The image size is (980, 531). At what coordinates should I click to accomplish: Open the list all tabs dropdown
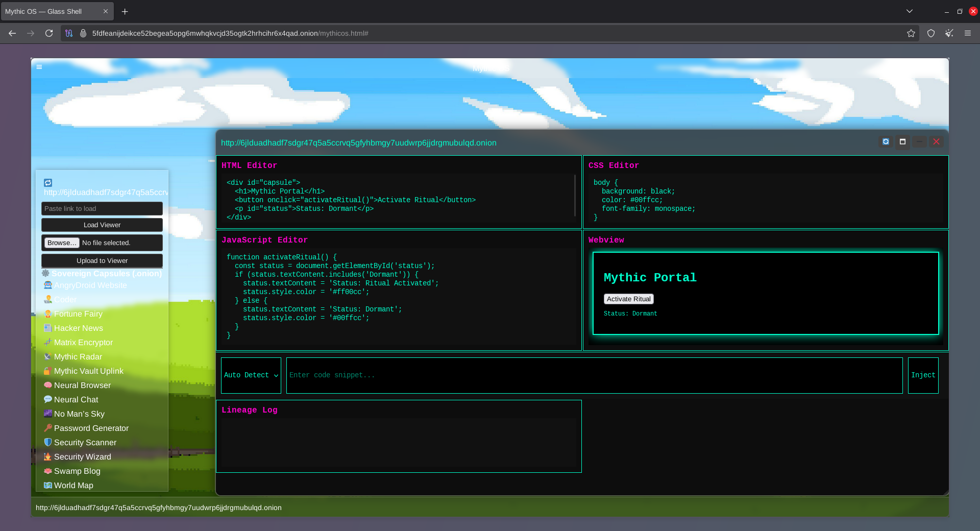click(909, 11)
